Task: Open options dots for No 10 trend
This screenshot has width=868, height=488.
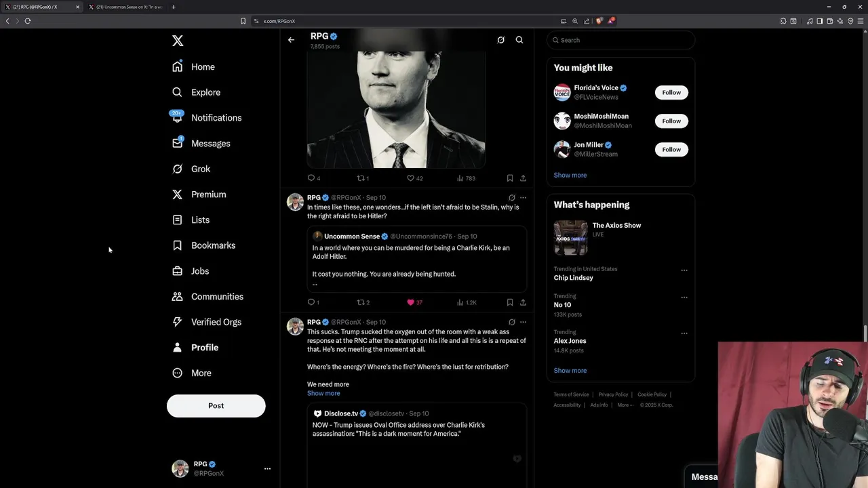Action: (684, 298)
